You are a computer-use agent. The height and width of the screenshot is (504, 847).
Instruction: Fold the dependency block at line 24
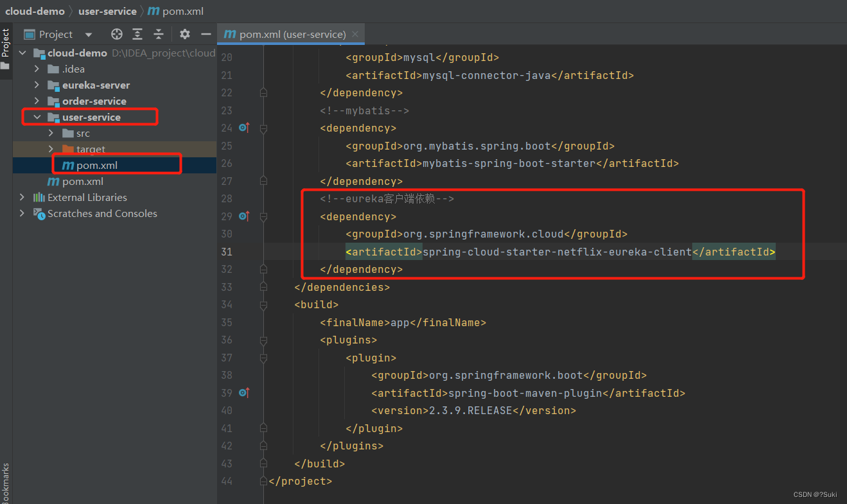263,128
